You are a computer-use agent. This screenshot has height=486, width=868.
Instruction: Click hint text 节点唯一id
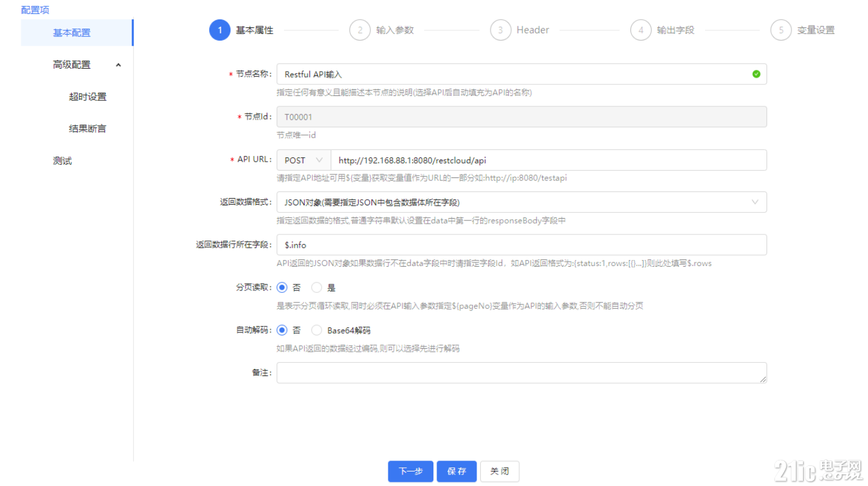[x=296, y=135]
